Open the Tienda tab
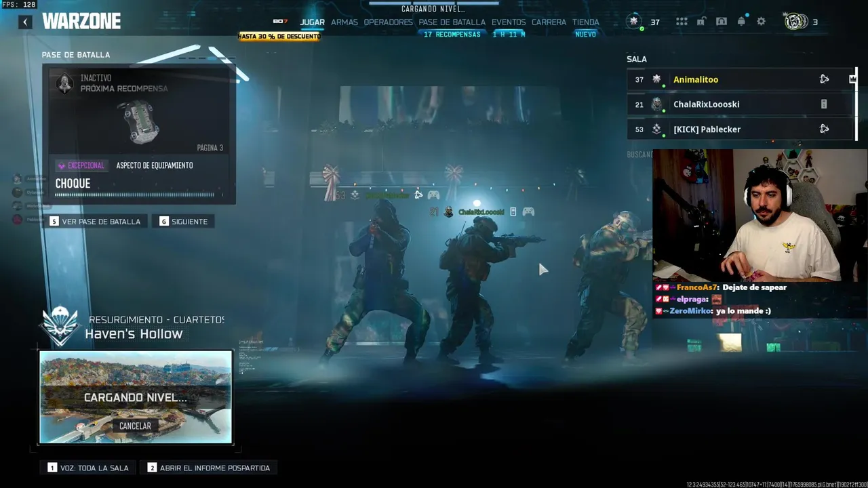Image resolution: width=868 pixels, height=488 pixels. [x=585, y=22]
